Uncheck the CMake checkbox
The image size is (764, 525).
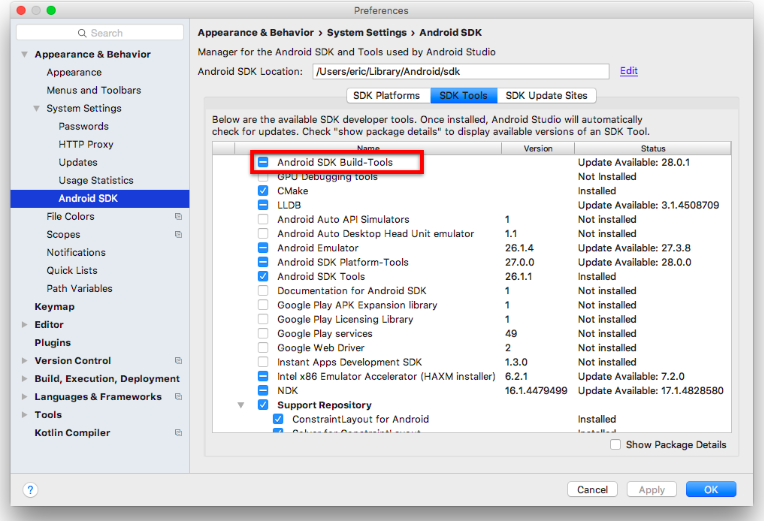[x=263, y=191]
